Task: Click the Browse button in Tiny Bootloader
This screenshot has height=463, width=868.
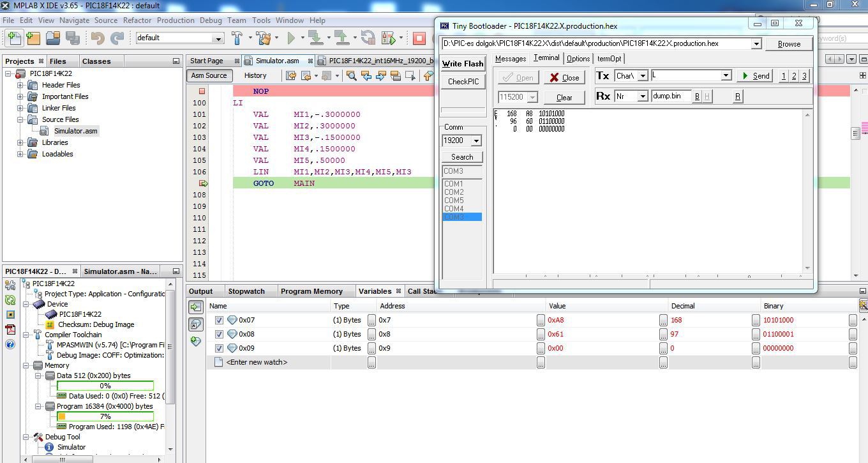Action: coord(789,44)
